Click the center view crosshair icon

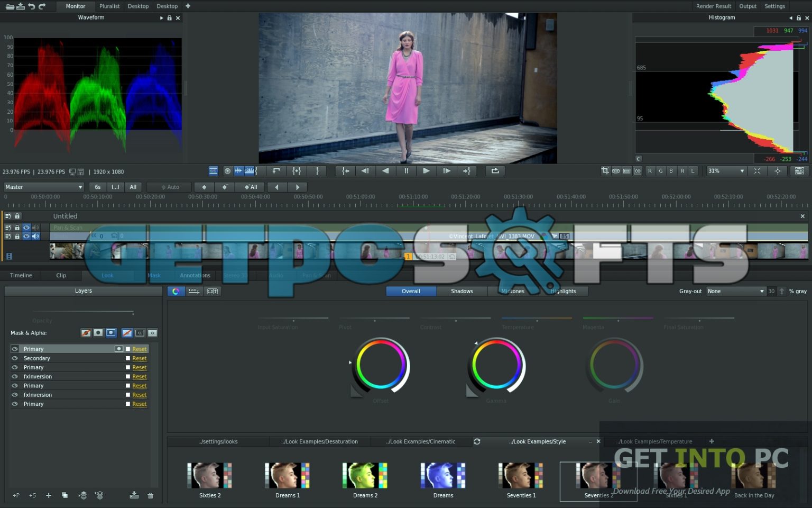pyautogui.click(x=778, y=171)
